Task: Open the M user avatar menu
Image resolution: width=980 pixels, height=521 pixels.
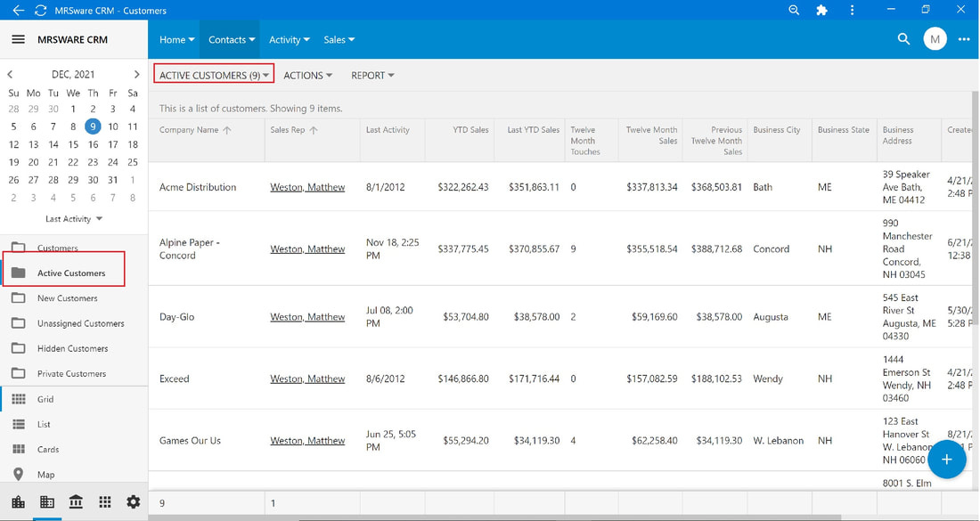Action: (x=935, y=39)
